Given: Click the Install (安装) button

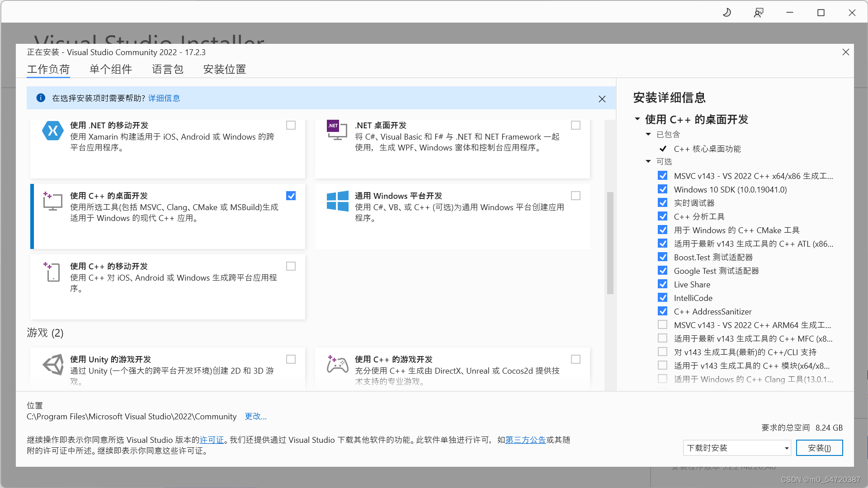Looking at the screenshot, I should [819, 448].
